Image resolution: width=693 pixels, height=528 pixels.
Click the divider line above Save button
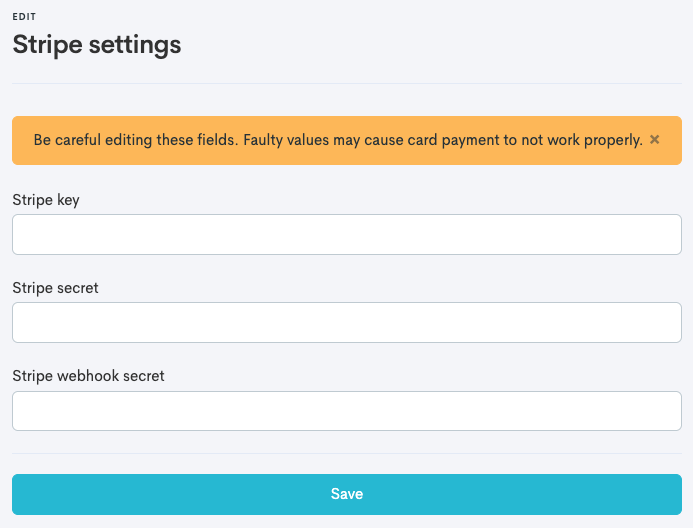coord(346,453)
